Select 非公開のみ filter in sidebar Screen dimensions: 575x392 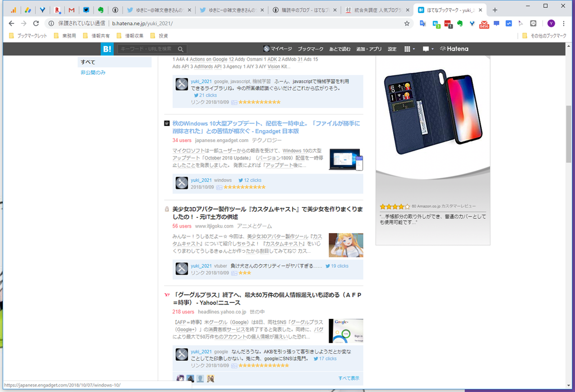[x=93, y=72]
